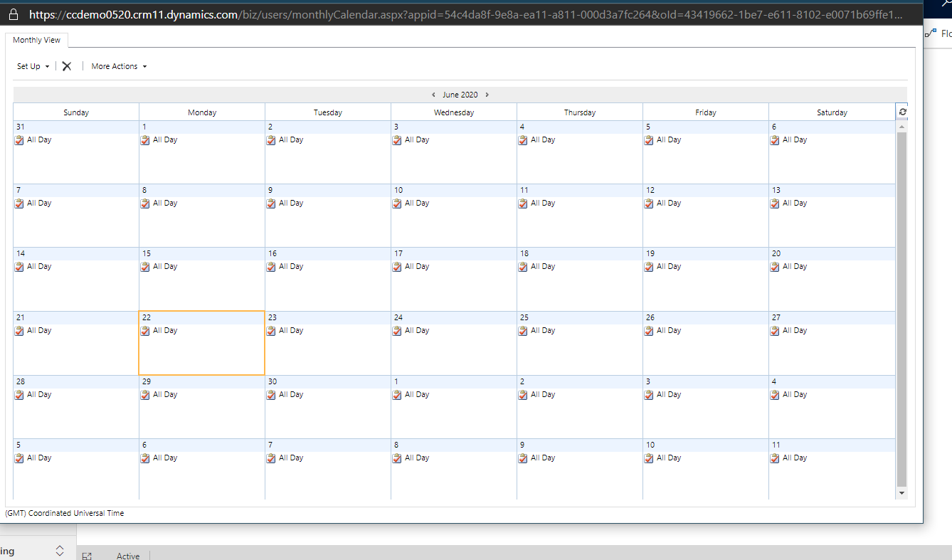Viewport: 952px width, 560px height.
Task: Select All Day icon on Wednesday June 10
Action: [397, 204]
